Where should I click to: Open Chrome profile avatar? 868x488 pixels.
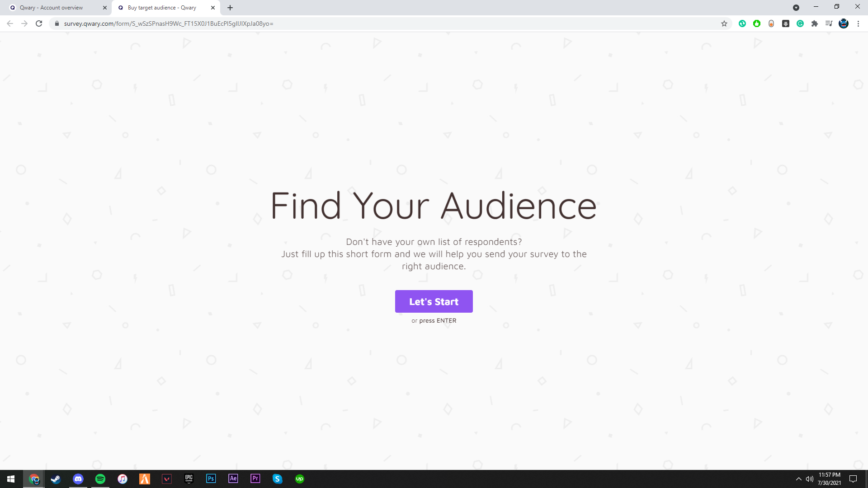pyautogui.click(x=844, y=23)
